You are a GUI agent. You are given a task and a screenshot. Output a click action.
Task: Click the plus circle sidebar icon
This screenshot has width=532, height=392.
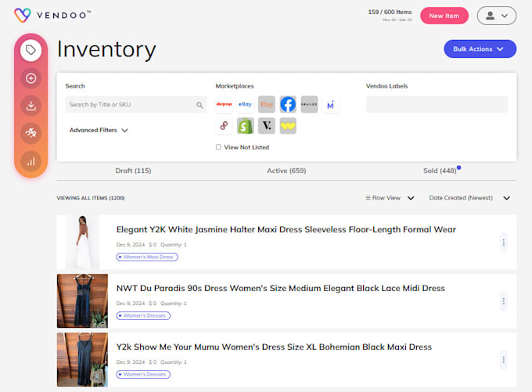click(31, 78)
